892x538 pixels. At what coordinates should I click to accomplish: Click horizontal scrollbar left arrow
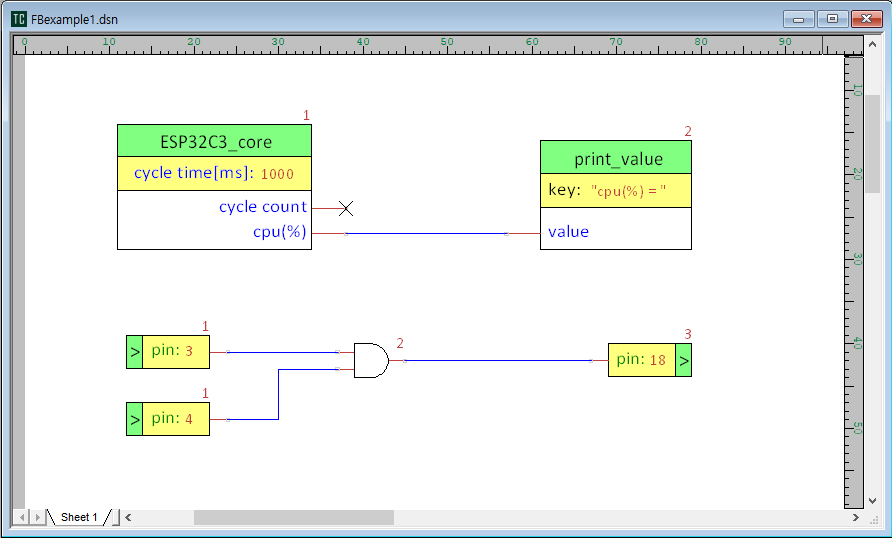point(129,517)
